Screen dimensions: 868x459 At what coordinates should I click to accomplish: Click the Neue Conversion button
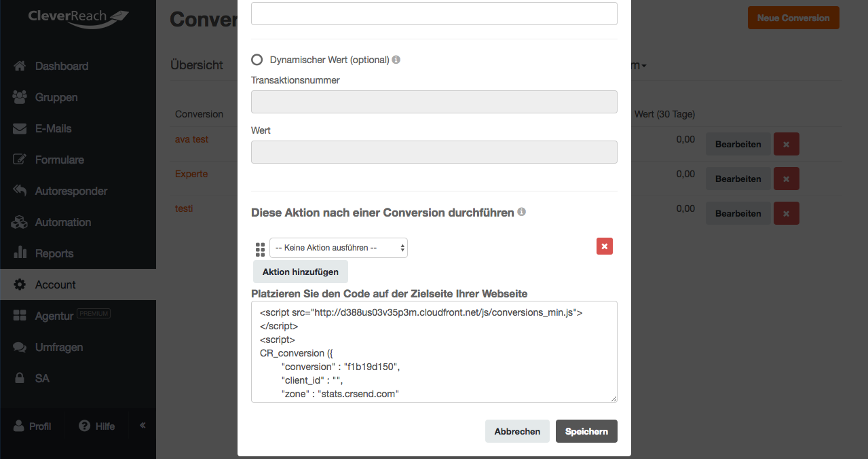point(793,18)
